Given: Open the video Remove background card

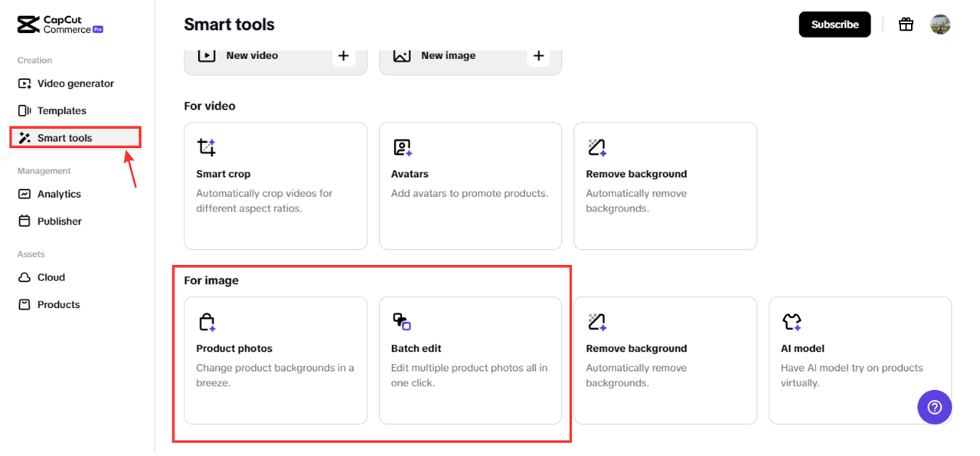Looking at the screenshot, I should coord(665,185).
